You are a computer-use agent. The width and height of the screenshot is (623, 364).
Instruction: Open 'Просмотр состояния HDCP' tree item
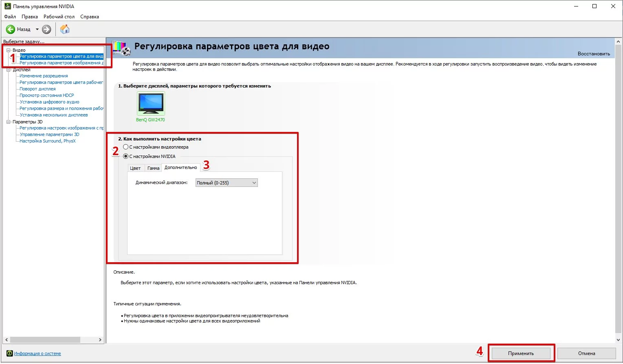click(47, 95)
